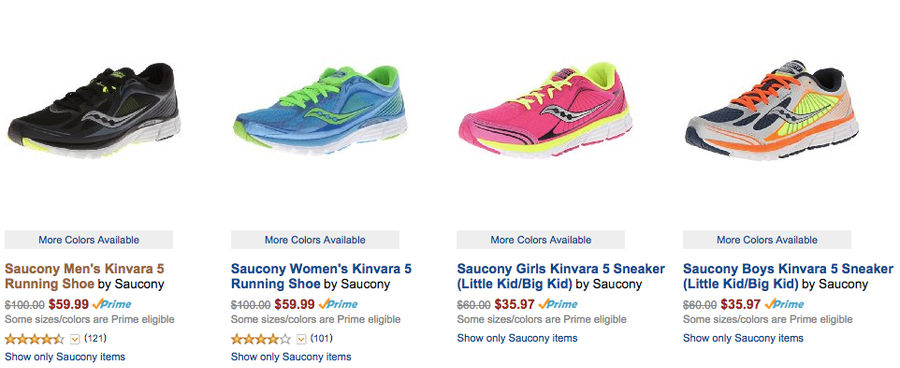900x368 pixels.
Task: Expand rating dropdown arrow for Men's shoe
Action: click(x=75, y=339)
